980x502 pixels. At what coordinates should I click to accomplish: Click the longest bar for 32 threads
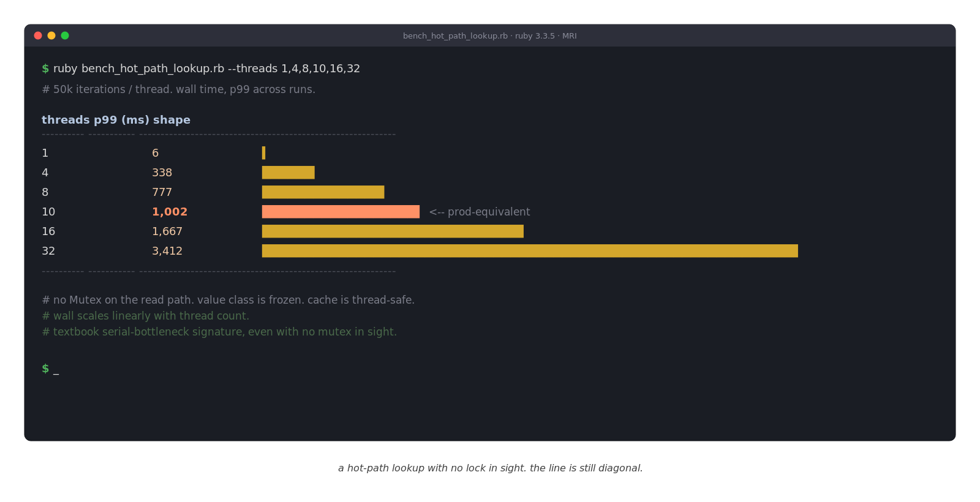(530, 251)
